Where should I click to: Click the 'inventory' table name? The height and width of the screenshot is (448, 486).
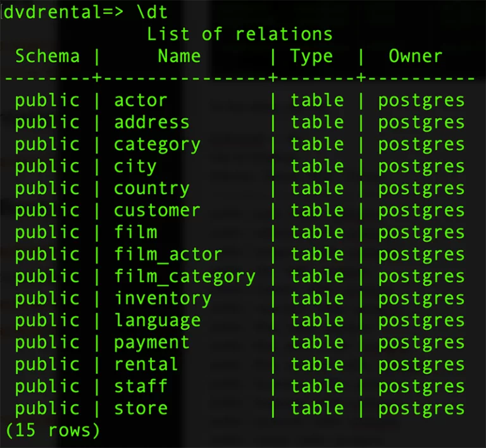[163, 299]
